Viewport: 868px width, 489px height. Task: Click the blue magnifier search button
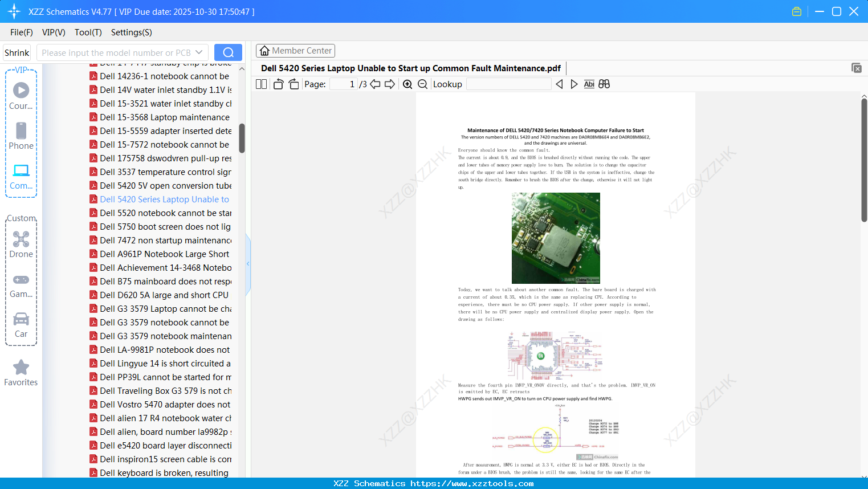pos(228,52)
